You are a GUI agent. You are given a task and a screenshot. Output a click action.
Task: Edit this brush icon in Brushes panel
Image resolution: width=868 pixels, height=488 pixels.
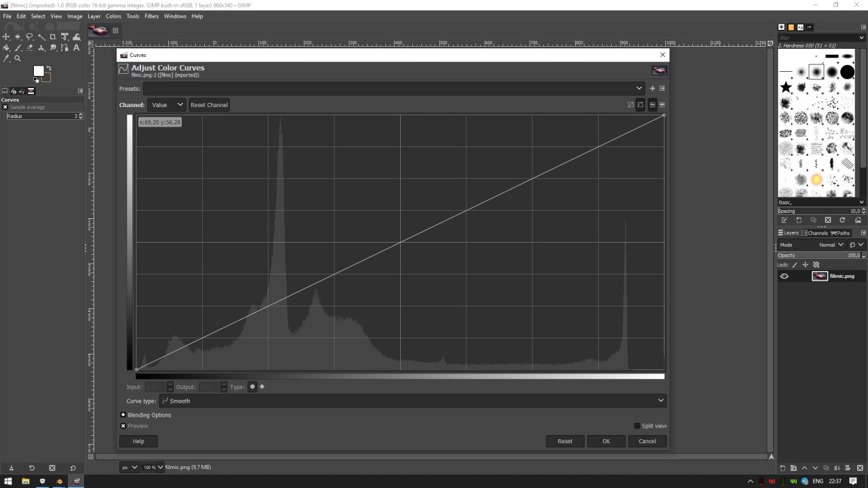784,220
